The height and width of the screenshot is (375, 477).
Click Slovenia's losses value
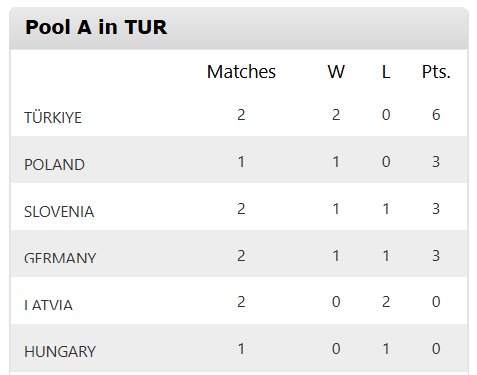point(386,209)
